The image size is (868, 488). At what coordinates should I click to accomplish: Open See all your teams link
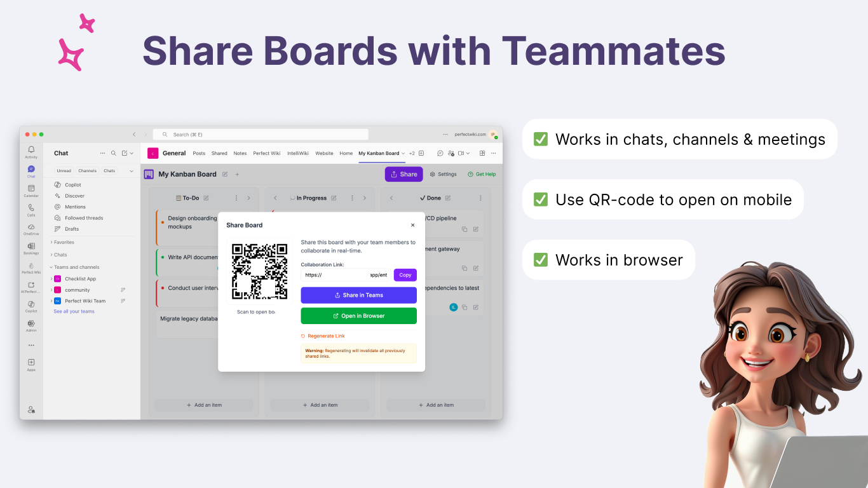click(74, 311)
